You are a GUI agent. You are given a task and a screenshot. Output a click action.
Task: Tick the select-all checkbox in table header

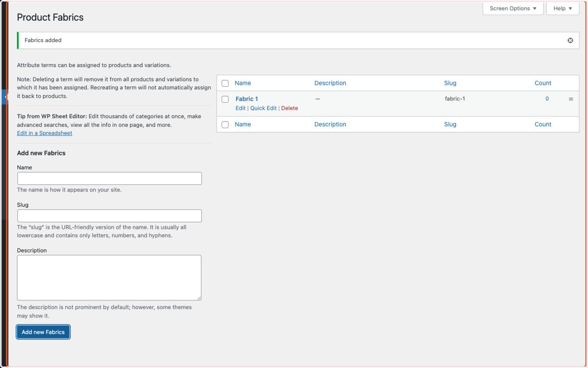click(x=225, y=83)
